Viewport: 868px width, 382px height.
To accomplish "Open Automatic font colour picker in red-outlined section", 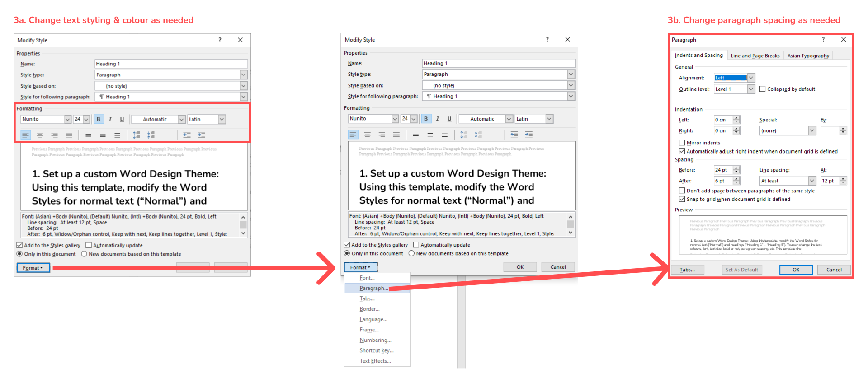I will (181, 119).
